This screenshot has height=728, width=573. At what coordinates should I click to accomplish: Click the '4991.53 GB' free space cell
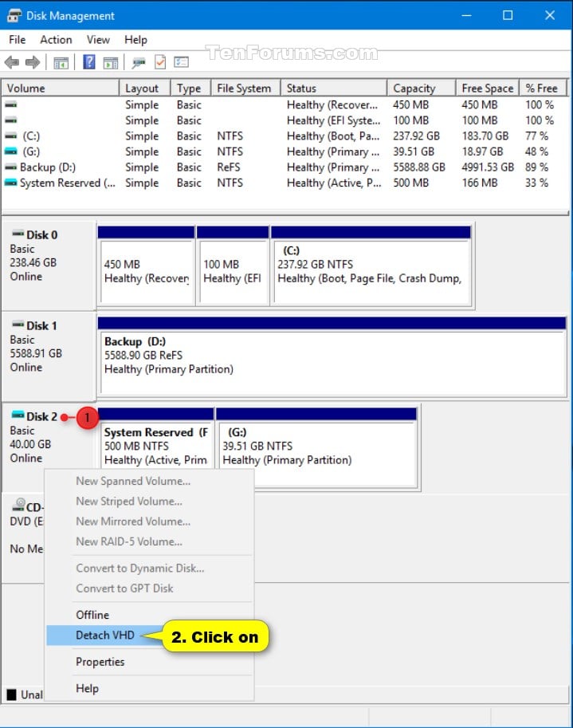point(488,167)
